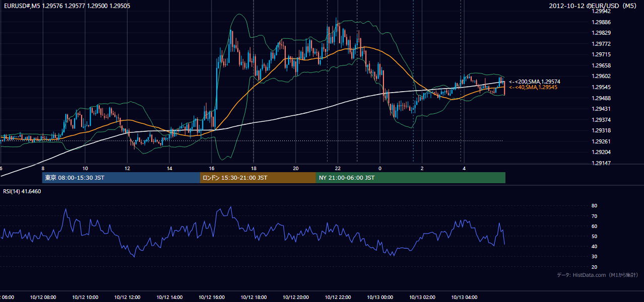Click price axis value 1.29772
This screenshot has height=302, width=644.
tap(601, 44)
